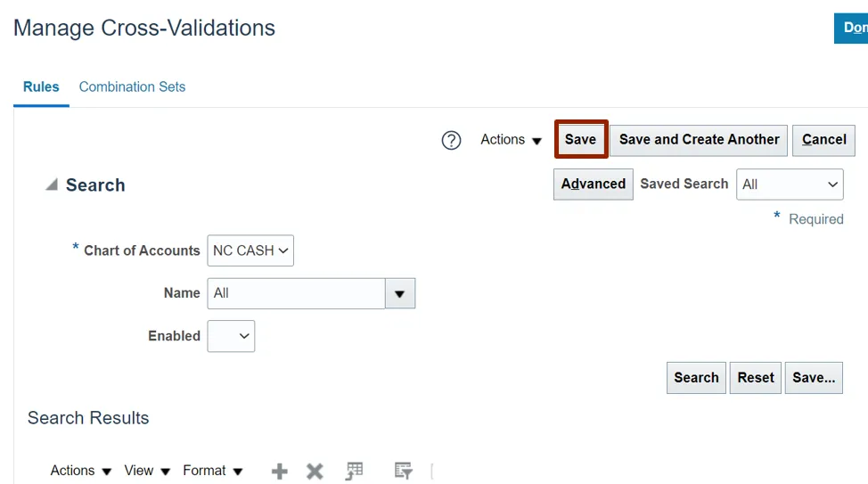Click the Advanced search button

[593, 185]
